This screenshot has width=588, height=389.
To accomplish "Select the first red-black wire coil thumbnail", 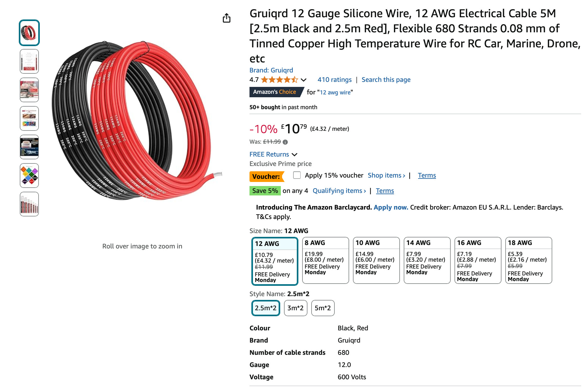I will [x=29, y=33].
